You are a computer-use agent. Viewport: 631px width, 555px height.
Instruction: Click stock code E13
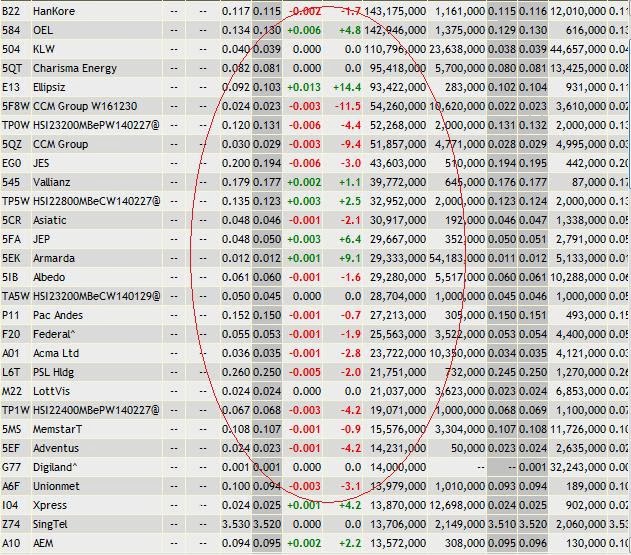point(11,87)
